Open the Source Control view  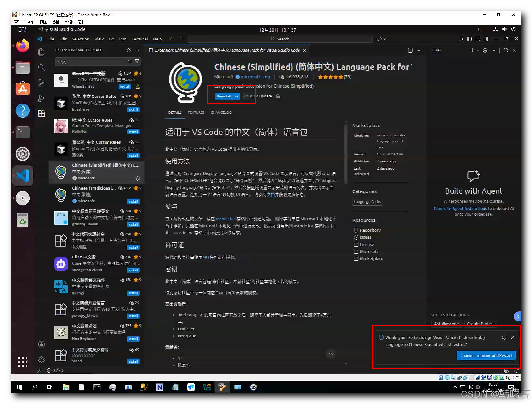coord(41,83)
